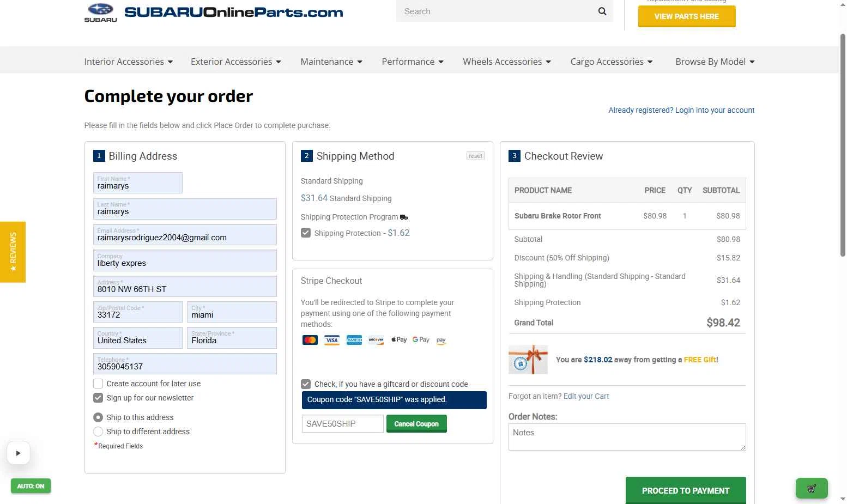Click the Google Pay icon
Screen dimensions: 847x504
(421, 339)
